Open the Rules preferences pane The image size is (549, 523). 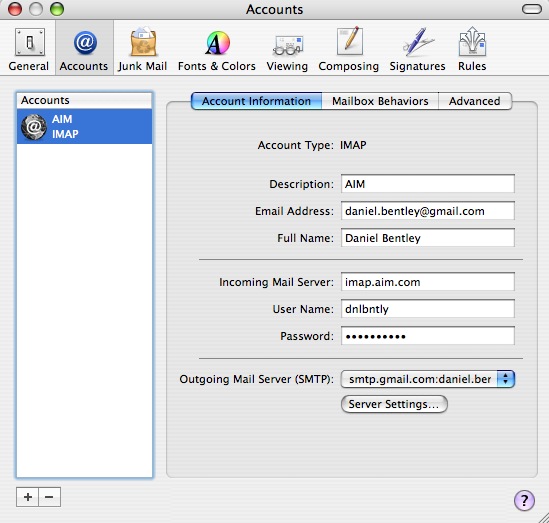click(x=472, y=49)
